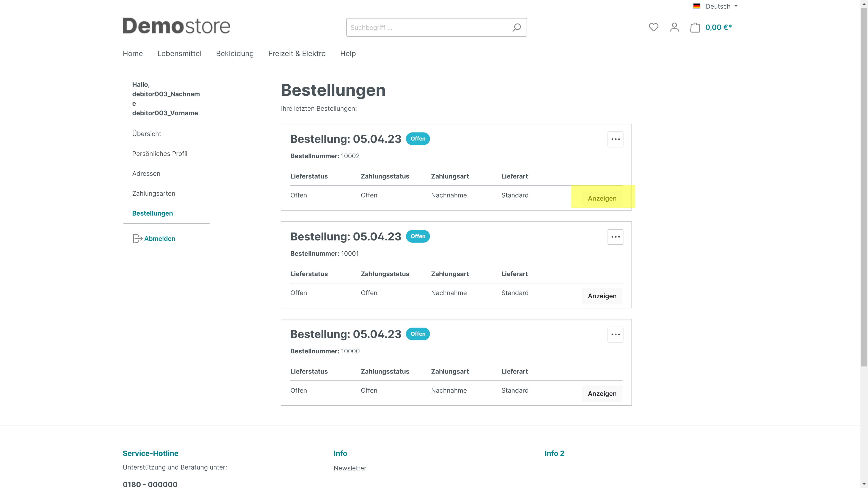Click the Offen badge of order 10002

[418, 139]
